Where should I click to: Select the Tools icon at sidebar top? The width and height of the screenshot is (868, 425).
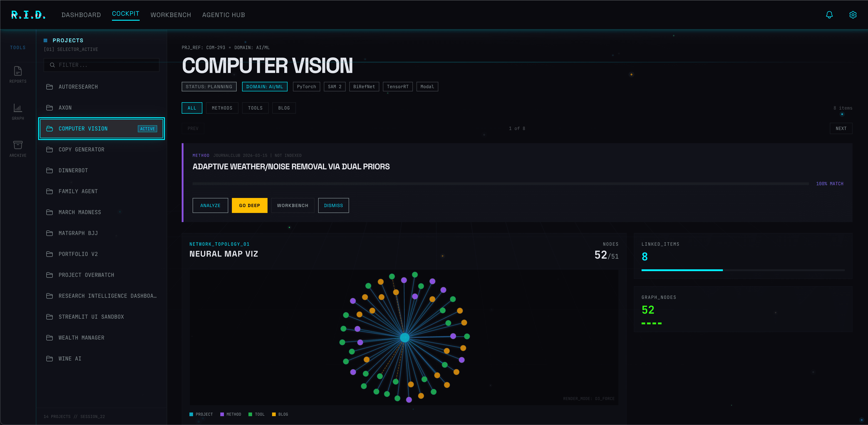[x=17, y=47]
